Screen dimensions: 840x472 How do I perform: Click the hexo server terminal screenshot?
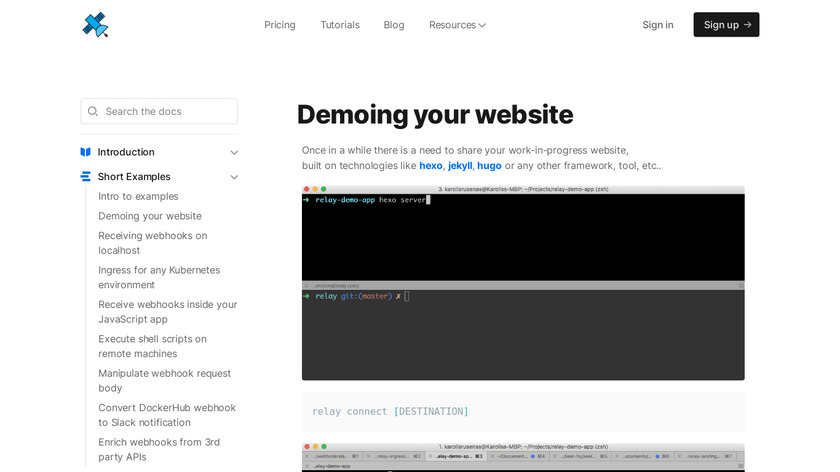click(x=523, y=283)
